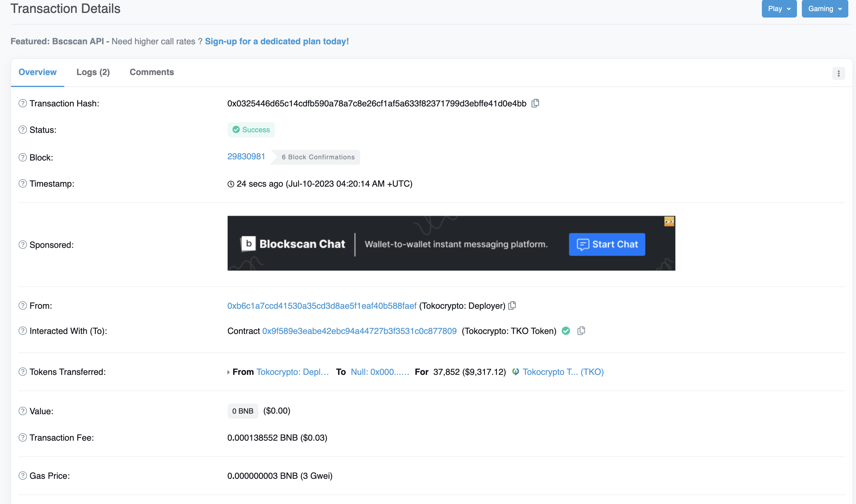Switch to the Overview tab
The height and width of the screenshot is (504, 856).
click(x=37, y=72)
